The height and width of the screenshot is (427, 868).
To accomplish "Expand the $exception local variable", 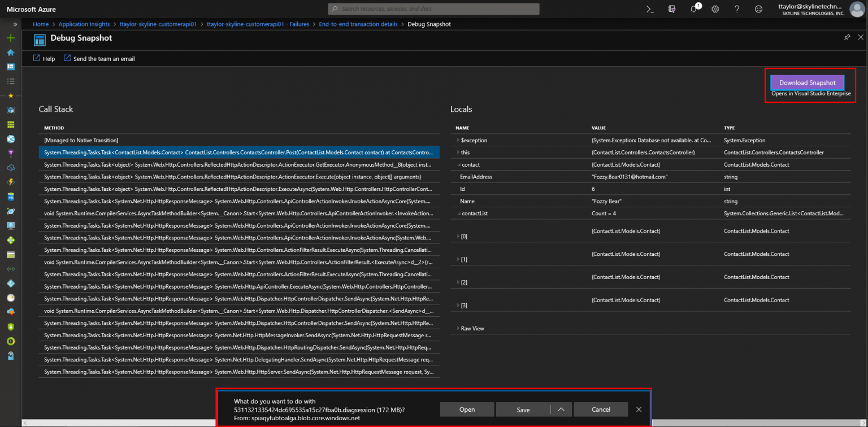I will click(x=458, y=140).
